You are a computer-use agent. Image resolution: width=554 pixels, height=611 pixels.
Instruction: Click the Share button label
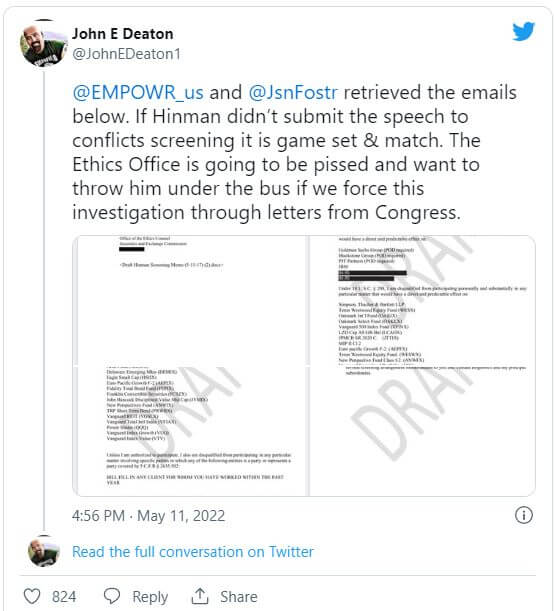pyautogui.click(x=239, y=597)
